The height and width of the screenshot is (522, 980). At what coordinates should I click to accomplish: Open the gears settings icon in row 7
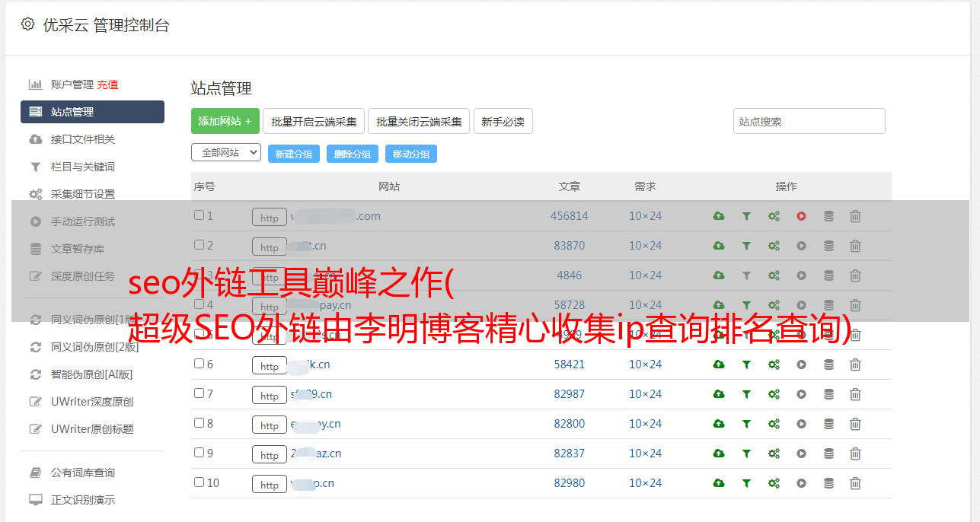[774, 394]
